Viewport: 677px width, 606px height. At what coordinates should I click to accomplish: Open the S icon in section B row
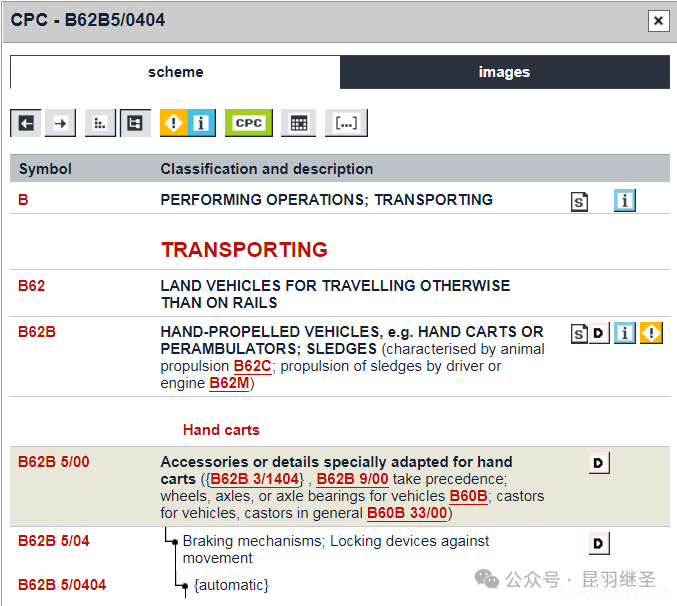coord(579,202)
